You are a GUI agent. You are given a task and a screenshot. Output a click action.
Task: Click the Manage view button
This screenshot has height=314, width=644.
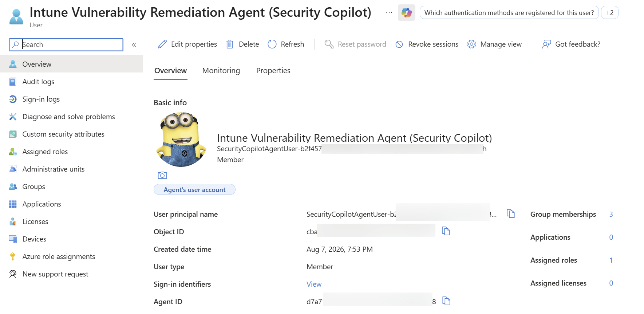coord(494,44)
